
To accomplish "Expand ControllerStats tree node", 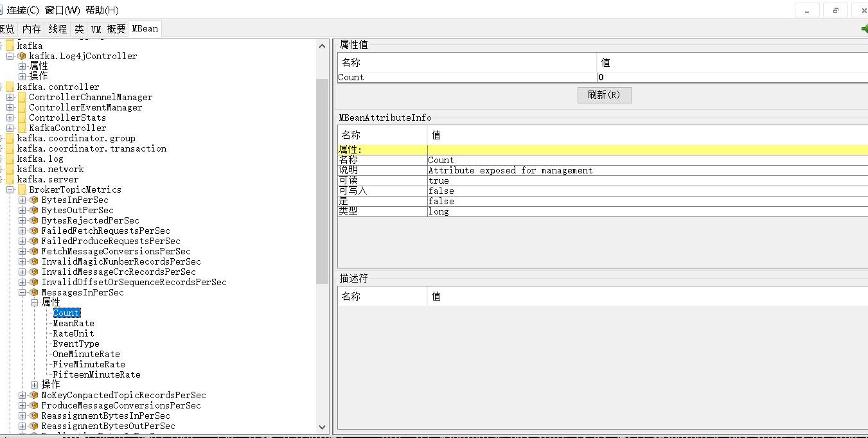I will (x=10, y=118).
